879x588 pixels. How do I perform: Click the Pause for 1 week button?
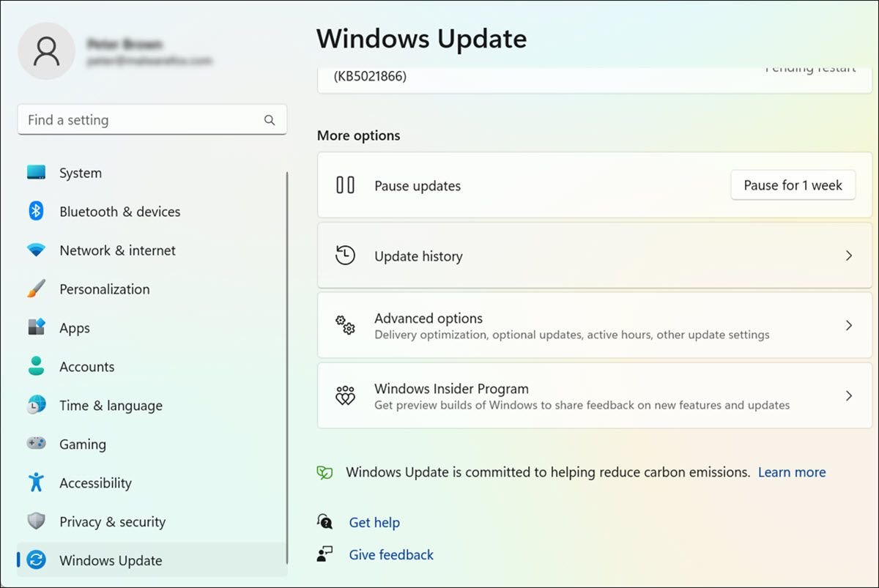click(793, 185)
